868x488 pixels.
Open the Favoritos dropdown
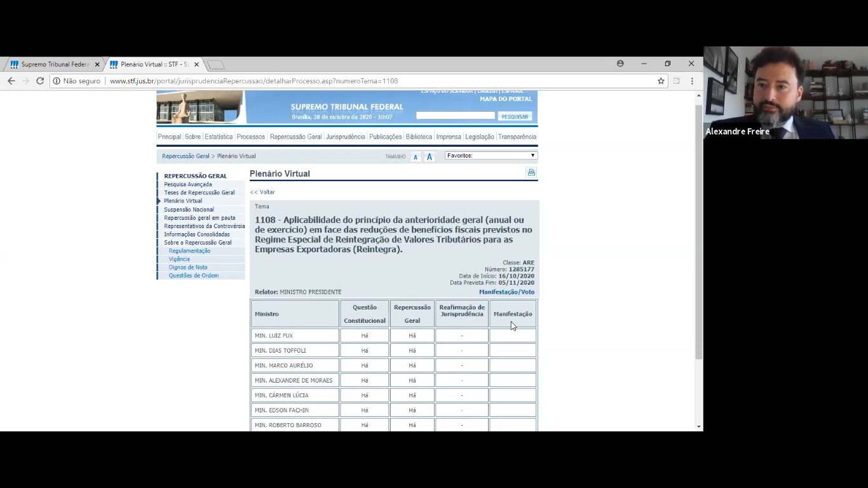pyautogui.click(x=491, y=156)
